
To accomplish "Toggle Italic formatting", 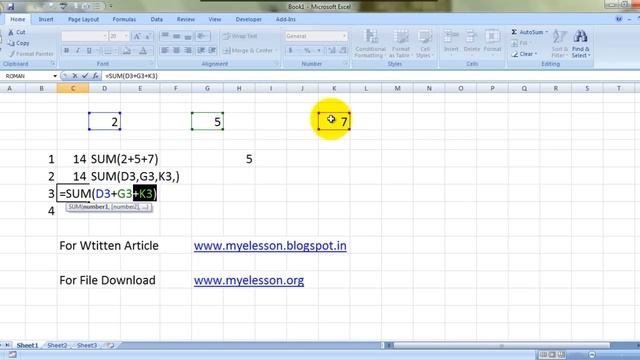I will click(78, 51).
